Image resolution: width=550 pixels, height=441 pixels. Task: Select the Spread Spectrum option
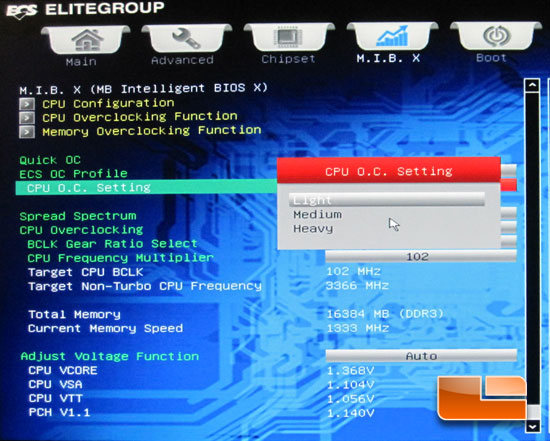pyautogui.click(x=78, y=216)
